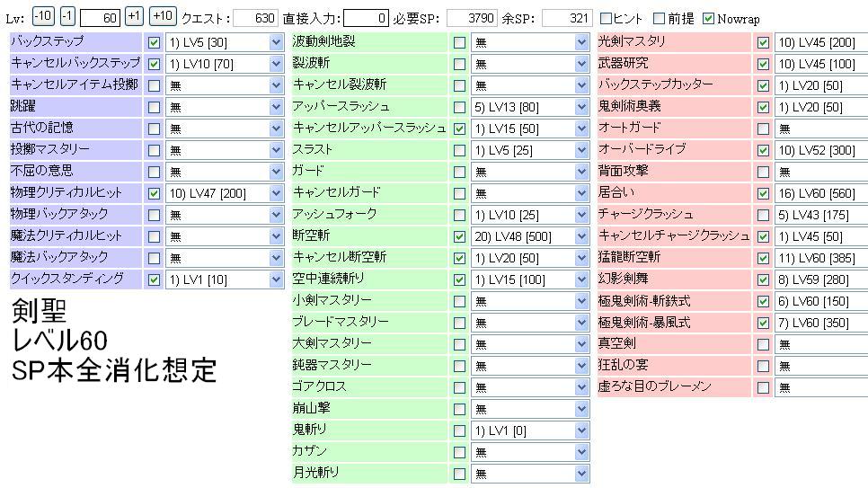This screenshot has height=488, width=868.
Task: Open the スラスト level dropdown
Action: [x=530, y=151]
